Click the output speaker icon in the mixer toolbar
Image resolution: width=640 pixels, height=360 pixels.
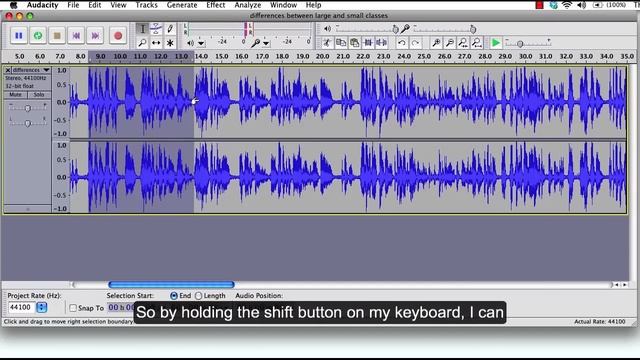[327, 29]
